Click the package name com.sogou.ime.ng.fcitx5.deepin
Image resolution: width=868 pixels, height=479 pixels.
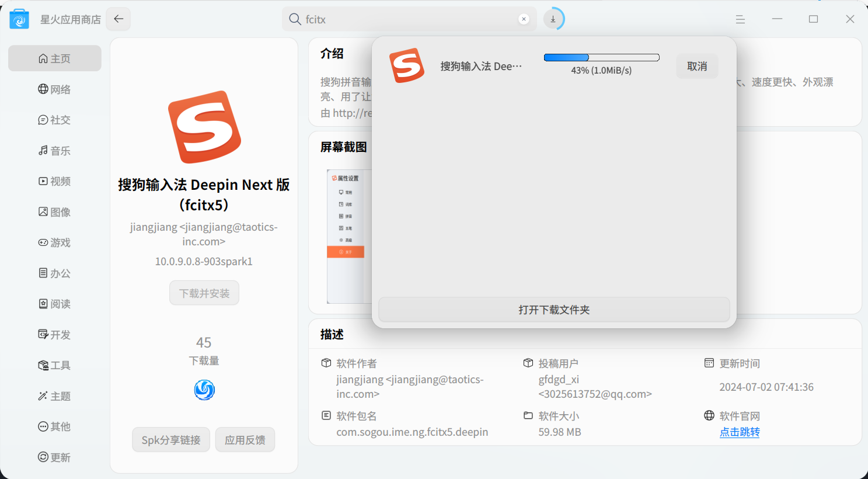click(412, 432)
